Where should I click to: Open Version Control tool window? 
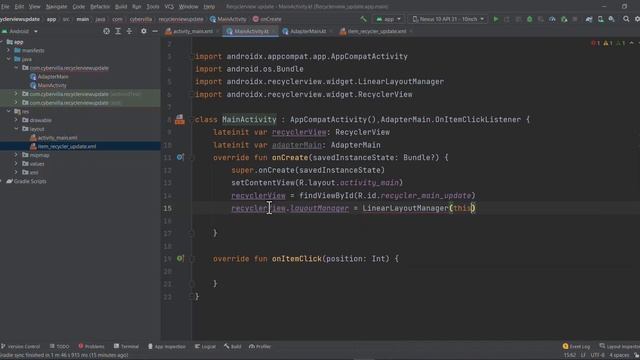tap(21, 346)
